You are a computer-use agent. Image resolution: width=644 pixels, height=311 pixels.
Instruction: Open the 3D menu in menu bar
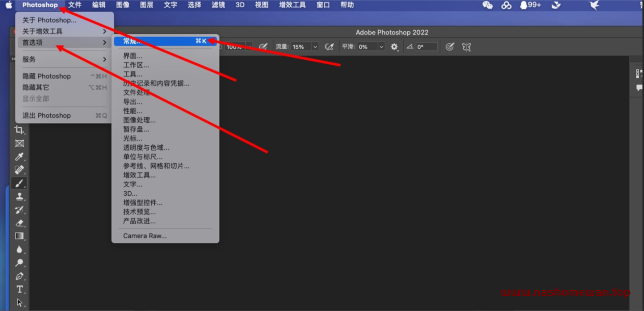[240, 5]
